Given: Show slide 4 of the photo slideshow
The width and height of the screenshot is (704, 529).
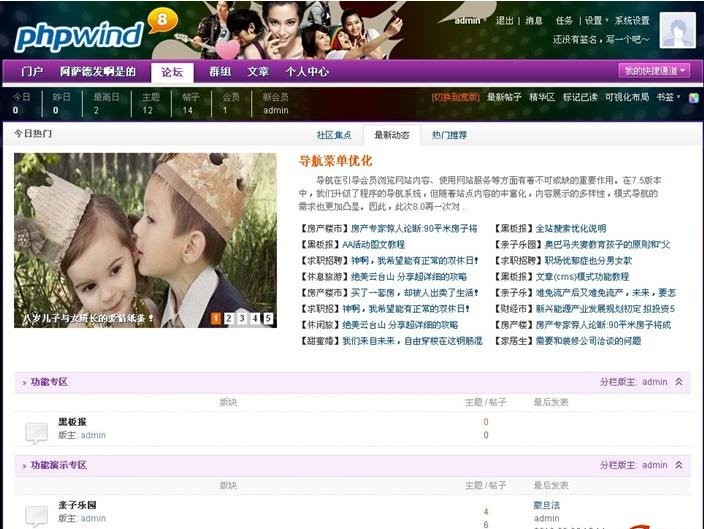Looking at the screenshot, I should click(255, 318).
